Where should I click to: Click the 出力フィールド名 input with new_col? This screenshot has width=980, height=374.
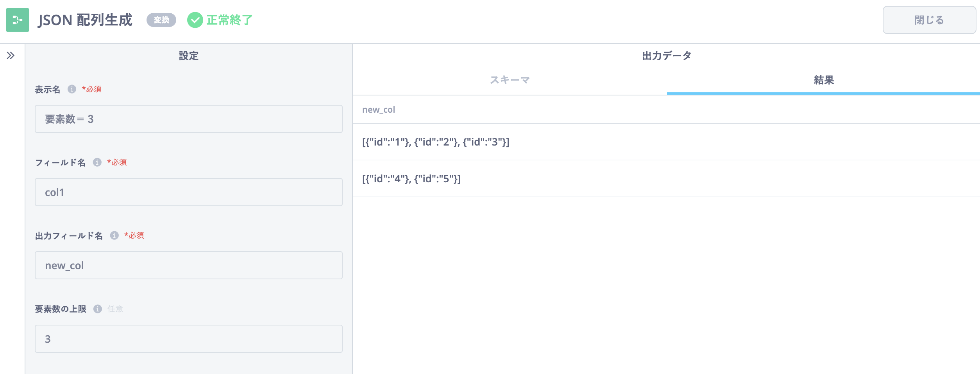click(188, 265)
